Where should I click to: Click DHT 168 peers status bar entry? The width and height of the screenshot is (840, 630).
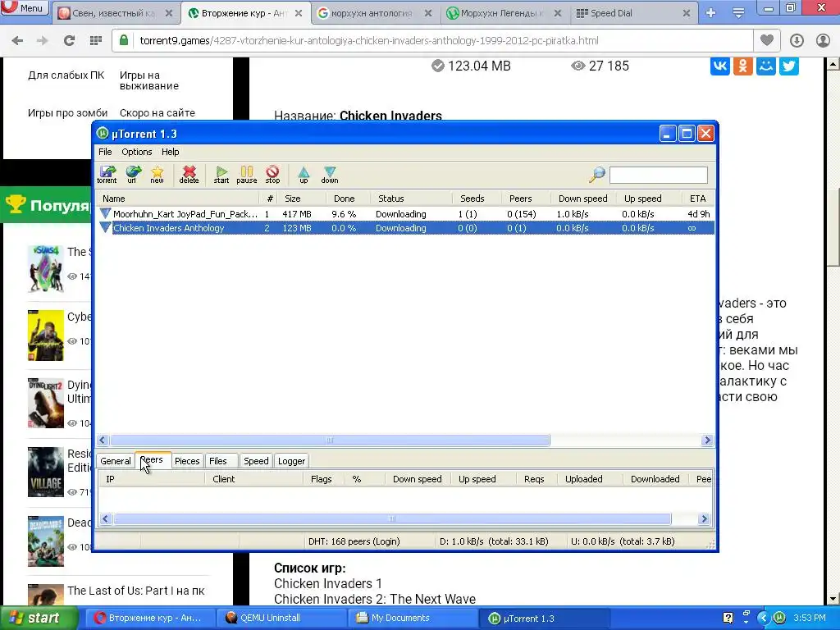click(x=354, y=541)
